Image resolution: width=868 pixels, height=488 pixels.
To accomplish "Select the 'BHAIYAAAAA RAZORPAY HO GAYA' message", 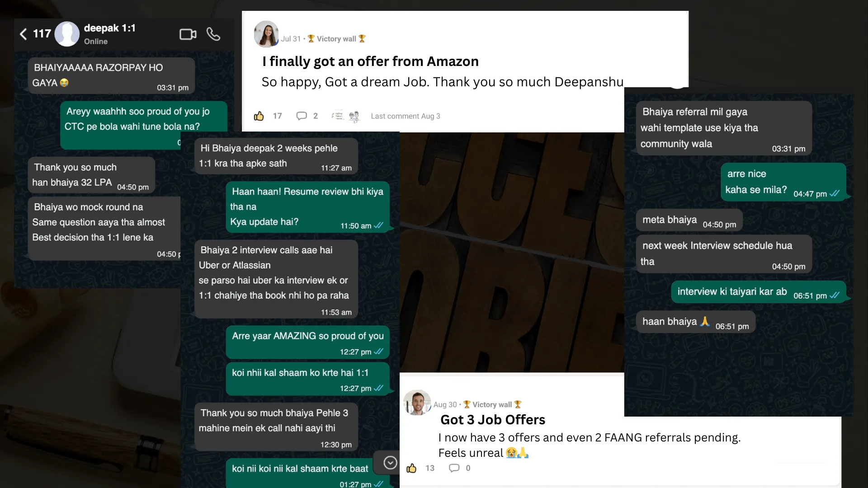I will [x=111, y=75].
